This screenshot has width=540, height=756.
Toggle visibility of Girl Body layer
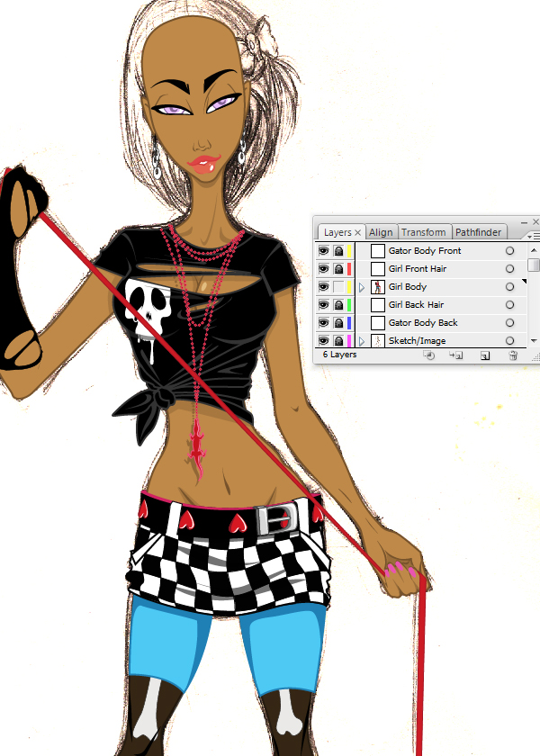click(x=323, y=287)
